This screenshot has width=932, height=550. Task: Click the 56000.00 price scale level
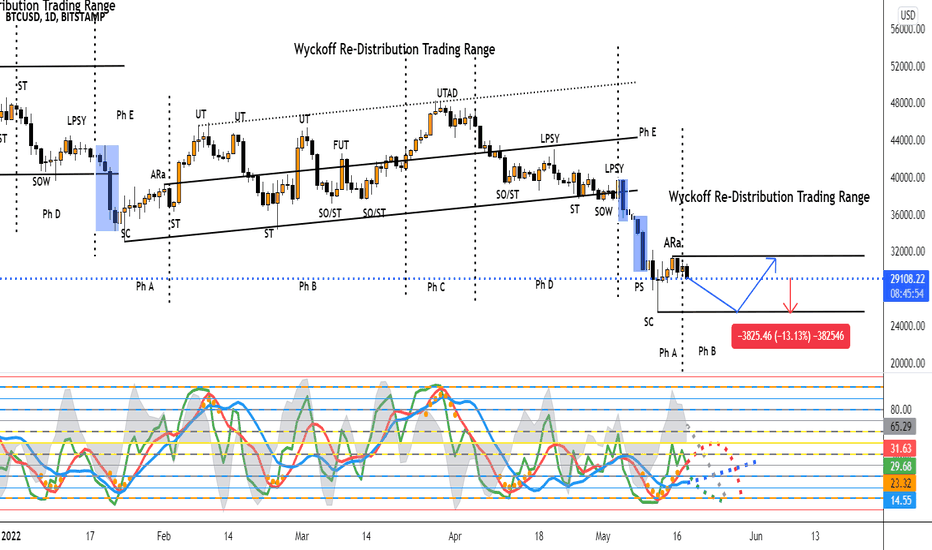[x=908, y=30]
